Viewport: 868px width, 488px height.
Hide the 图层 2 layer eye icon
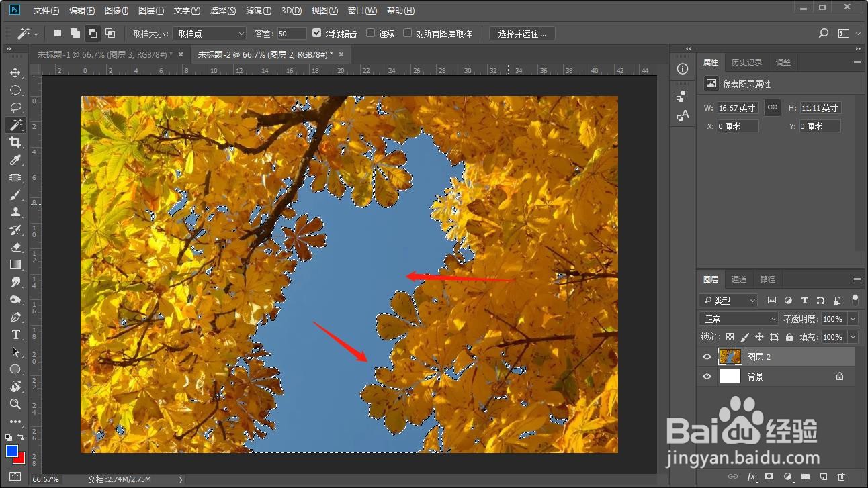point(707,357)
